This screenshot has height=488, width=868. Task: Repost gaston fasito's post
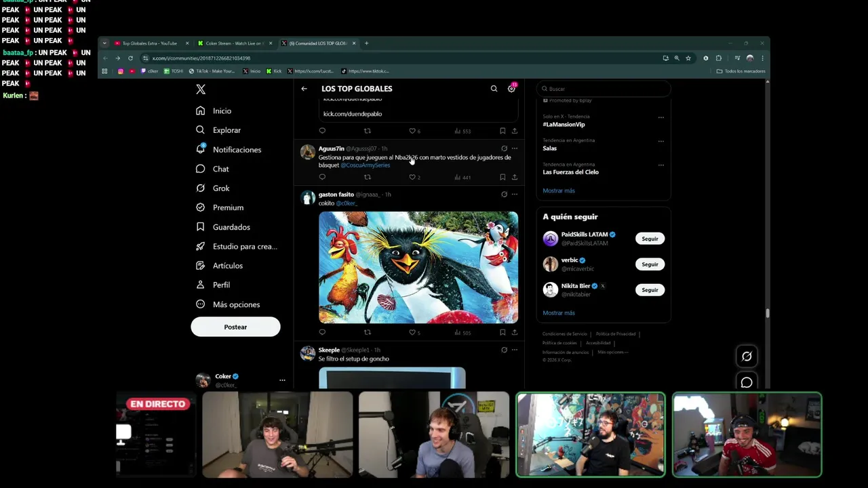click(x=368, y=333)
